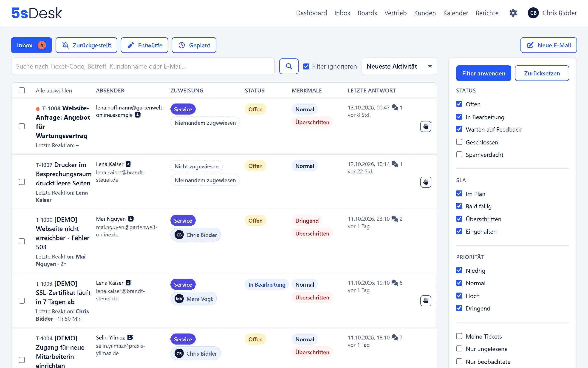This screenshot has width=588, height=368.
Task: Open the Neueste Aktivität sort dropdown
Action: click(399, 66)
